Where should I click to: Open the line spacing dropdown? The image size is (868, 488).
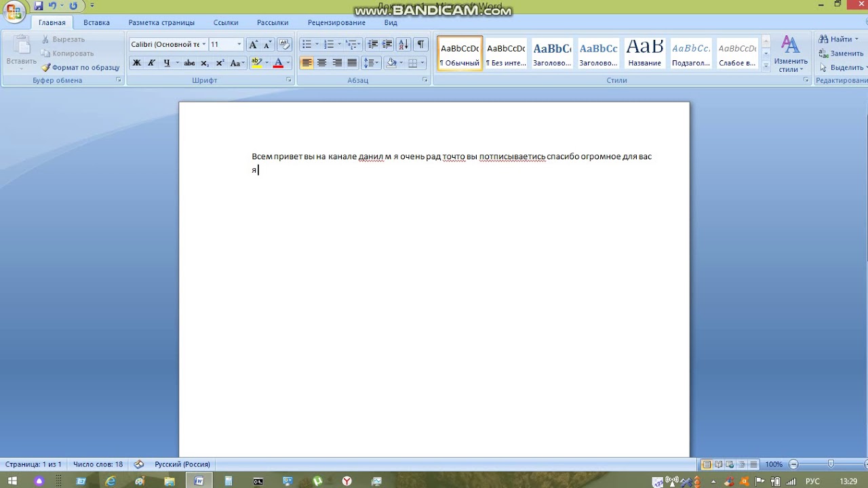click(371, 63)
